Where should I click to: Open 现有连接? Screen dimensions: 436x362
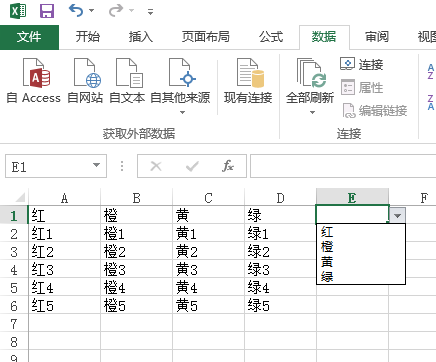pos(248,81)
